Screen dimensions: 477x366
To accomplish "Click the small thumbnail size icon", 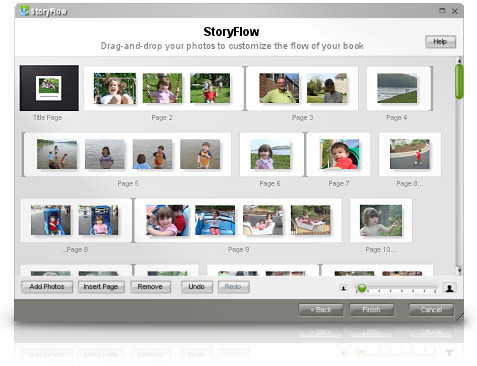I will 343,288.
